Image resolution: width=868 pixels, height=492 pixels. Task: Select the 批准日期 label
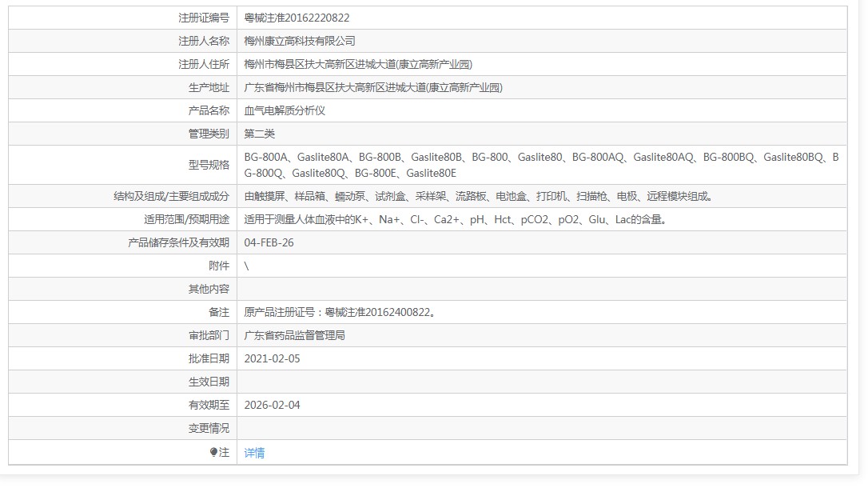209,359
